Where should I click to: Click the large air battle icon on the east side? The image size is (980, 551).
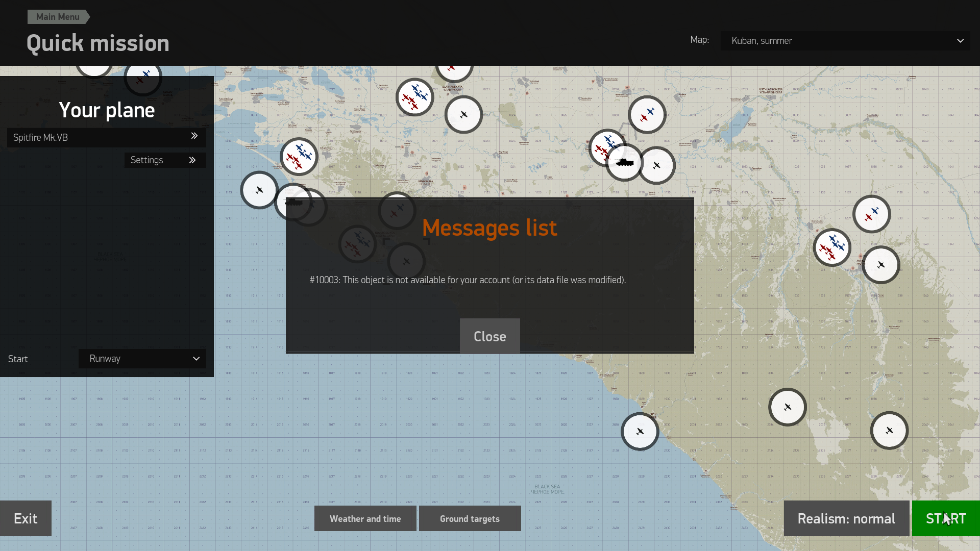pos(831,248)
